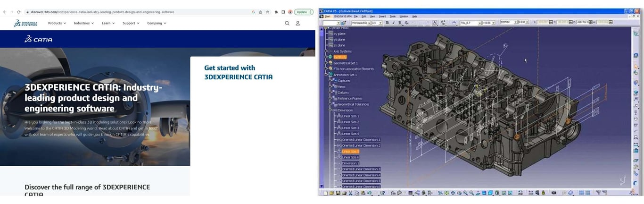This screenshot has width=644, height=204.
Task: Toggle underline text formatting in CATIA
Action: pos(400,23)
